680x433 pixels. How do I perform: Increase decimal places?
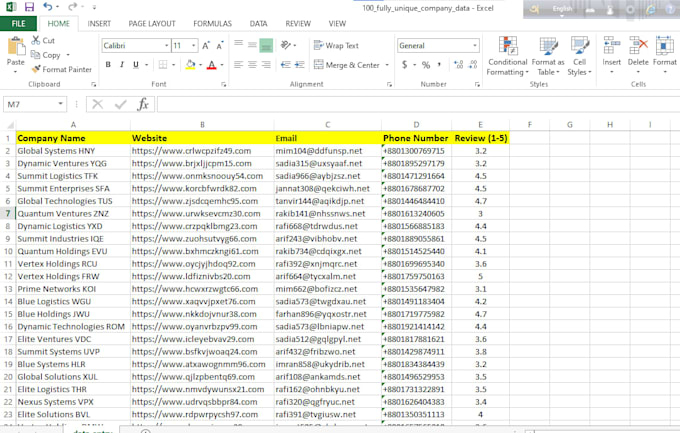(x=458, y=65)
